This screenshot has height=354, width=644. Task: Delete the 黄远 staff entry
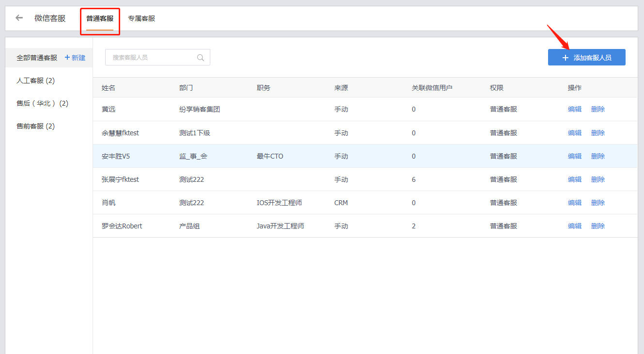[597, 109]
